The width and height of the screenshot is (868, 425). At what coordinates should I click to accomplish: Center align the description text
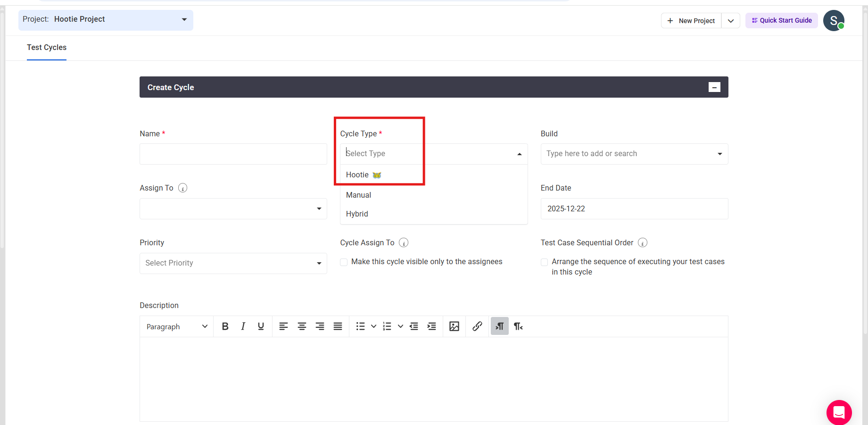[x=302, y=326]
